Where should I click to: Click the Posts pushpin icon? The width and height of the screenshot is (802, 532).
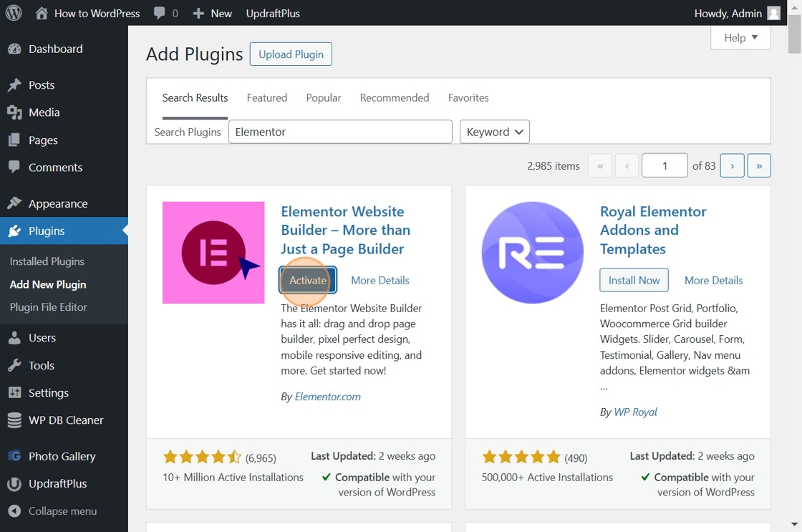click(x=14, y=85)
